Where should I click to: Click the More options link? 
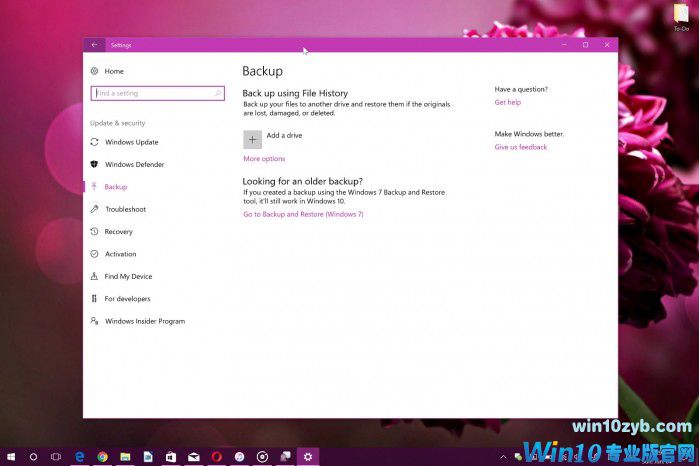264,158
